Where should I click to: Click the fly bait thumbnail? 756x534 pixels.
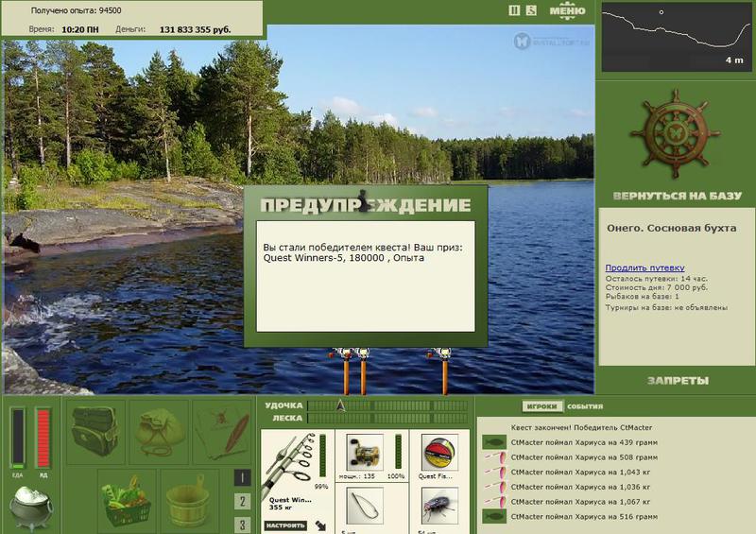click(x=439, y=506)
